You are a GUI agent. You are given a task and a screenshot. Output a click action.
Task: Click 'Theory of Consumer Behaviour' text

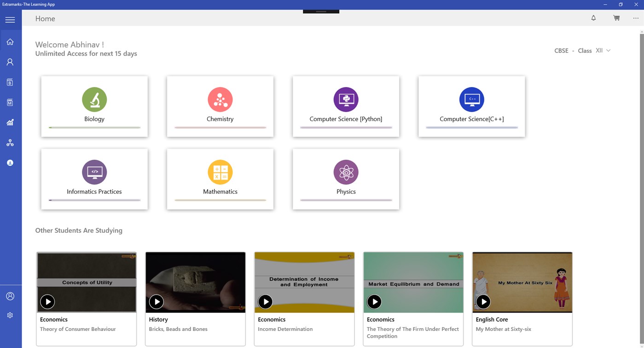pos(78,329)
